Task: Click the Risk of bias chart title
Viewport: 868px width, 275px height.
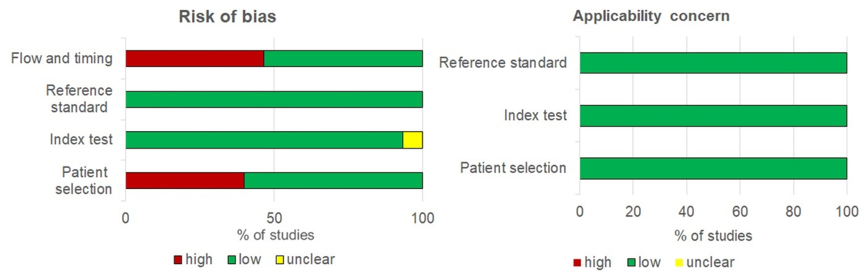Action: [227, 17]
